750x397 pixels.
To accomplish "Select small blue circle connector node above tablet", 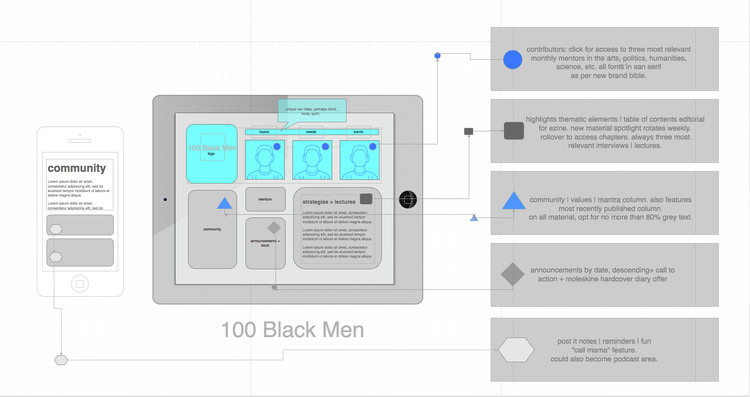I will [437, 55].
